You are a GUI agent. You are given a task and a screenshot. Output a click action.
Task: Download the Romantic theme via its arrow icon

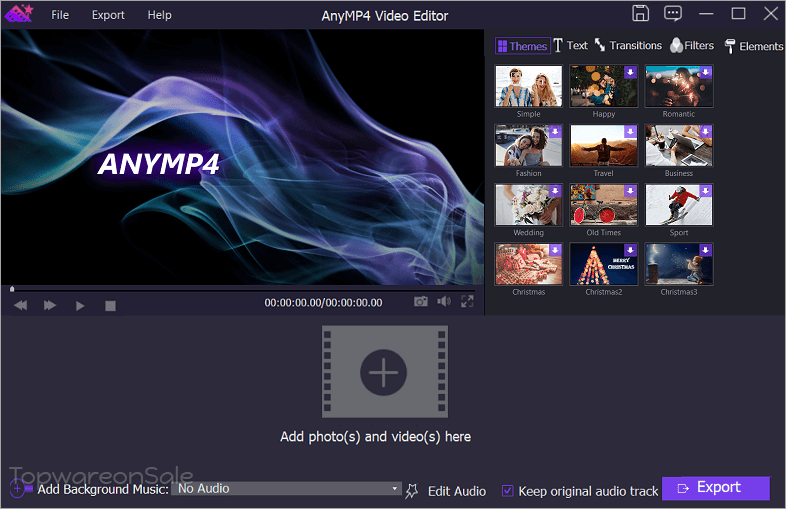705,72
